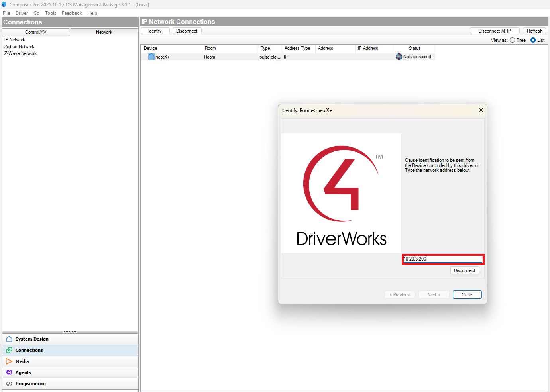
Task: Click the Not Addressed status text
Action: tap(417, 57)
